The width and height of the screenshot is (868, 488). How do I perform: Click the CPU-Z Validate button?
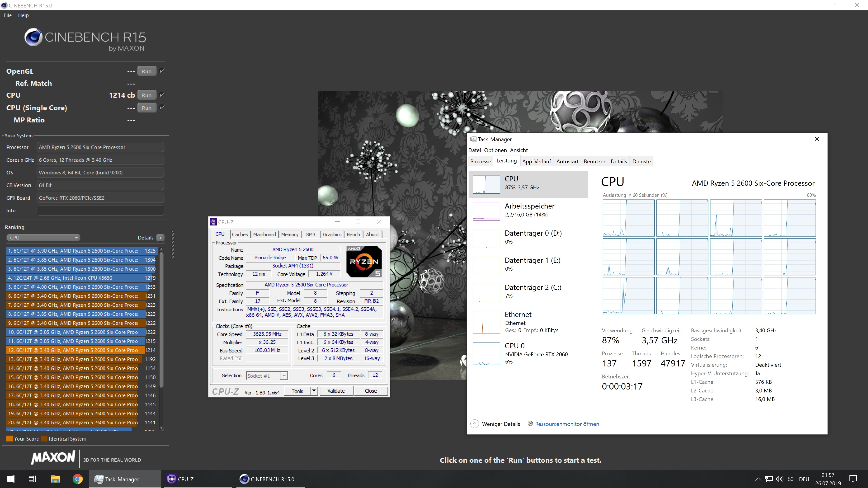(x=336, y=391)
